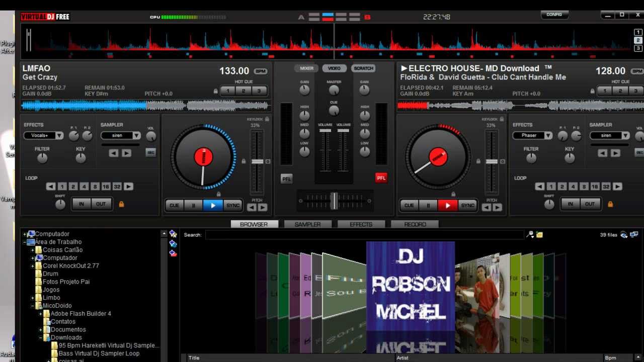Toggle red right deck PFL button
This screenshot has width=644, height=362.
pyautogui.click(x=381, y=178)
